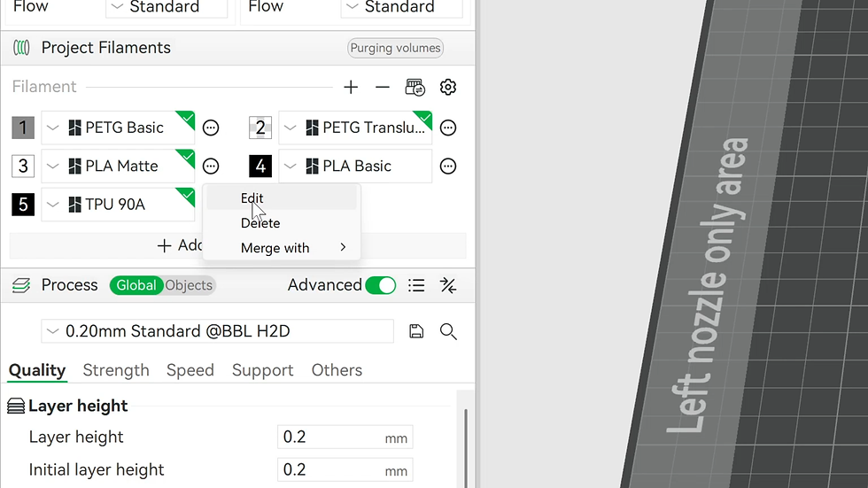Click the Layer height section icon

16,407
